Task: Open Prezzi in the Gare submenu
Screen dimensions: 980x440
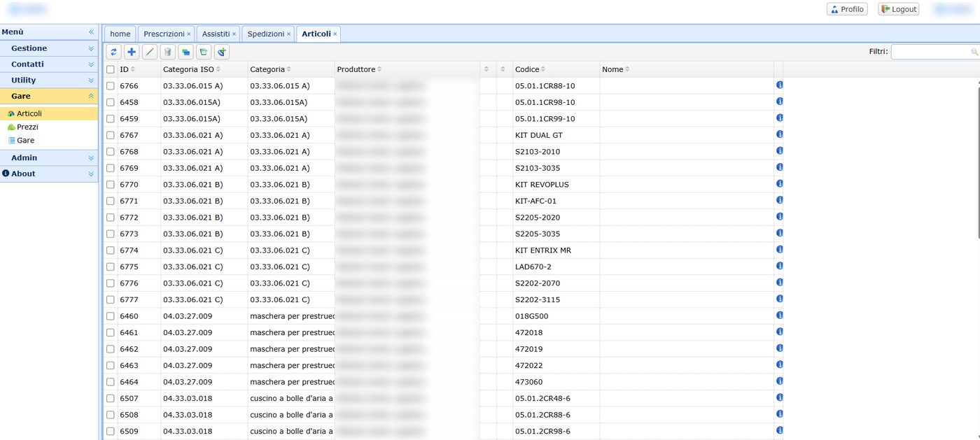Action: coord(27,127)
